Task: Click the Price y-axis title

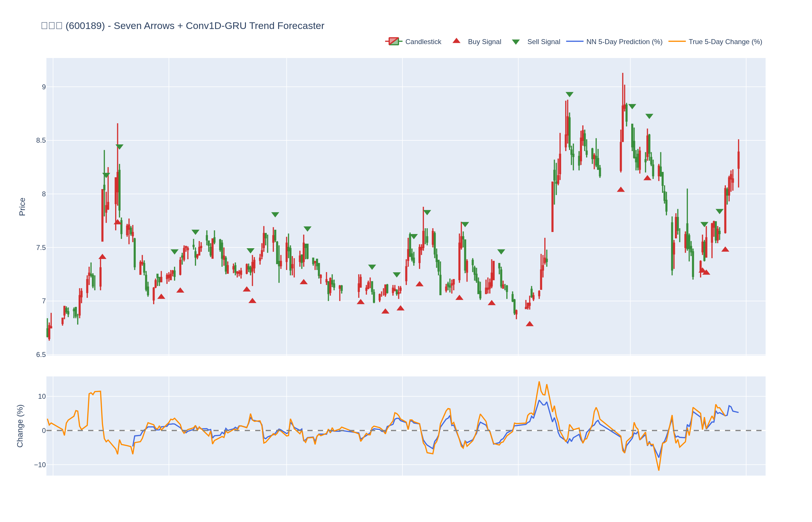Action: coord(22,207)
